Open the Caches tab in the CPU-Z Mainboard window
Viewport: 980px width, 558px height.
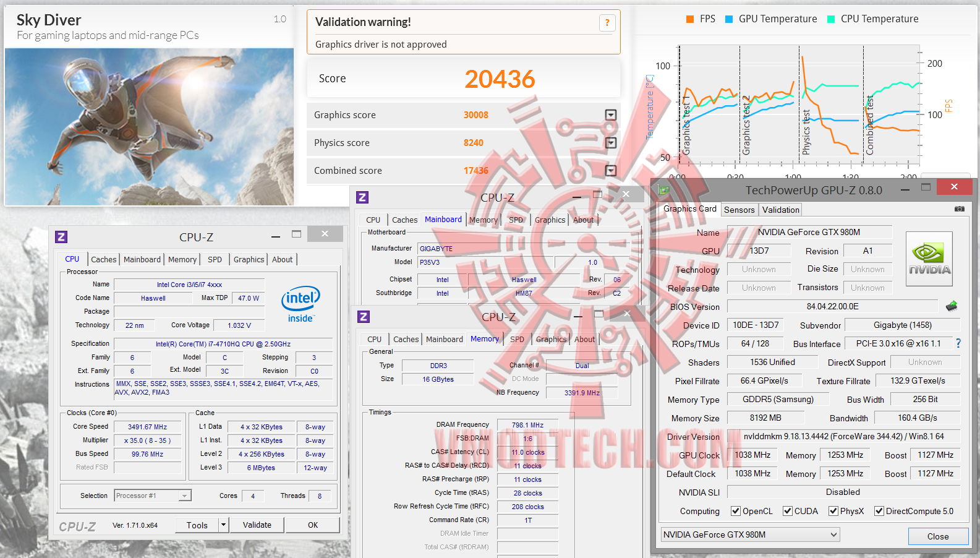coord(405,220)
